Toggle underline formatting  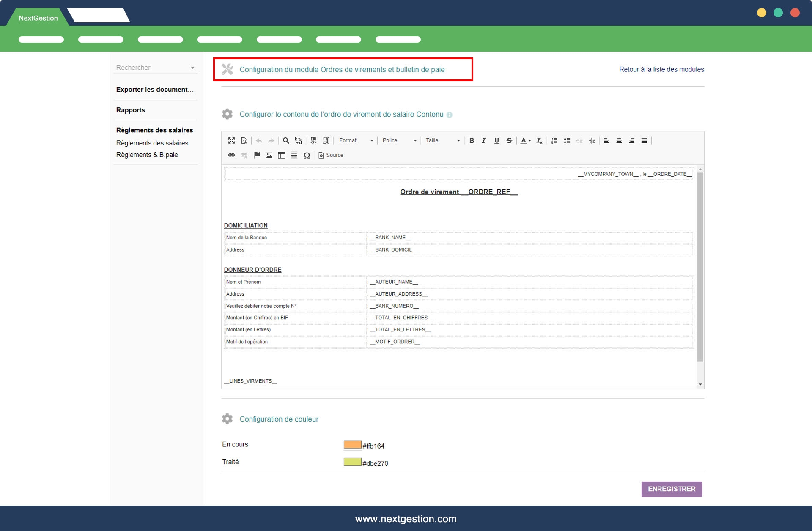(x=497, y=141)
